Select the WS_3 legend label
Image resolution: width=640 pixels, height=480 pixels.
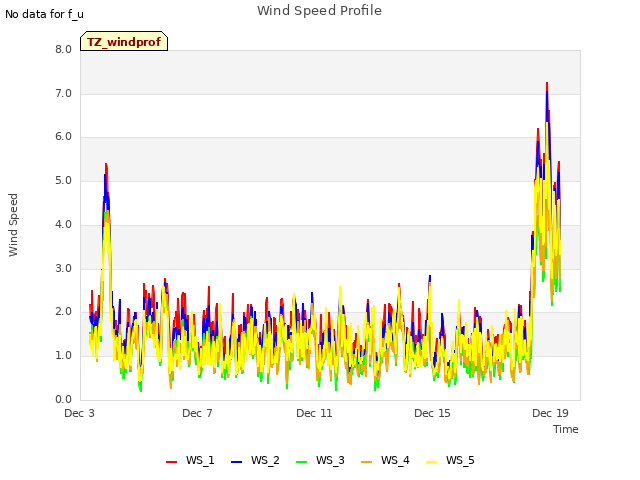[330, 460]
